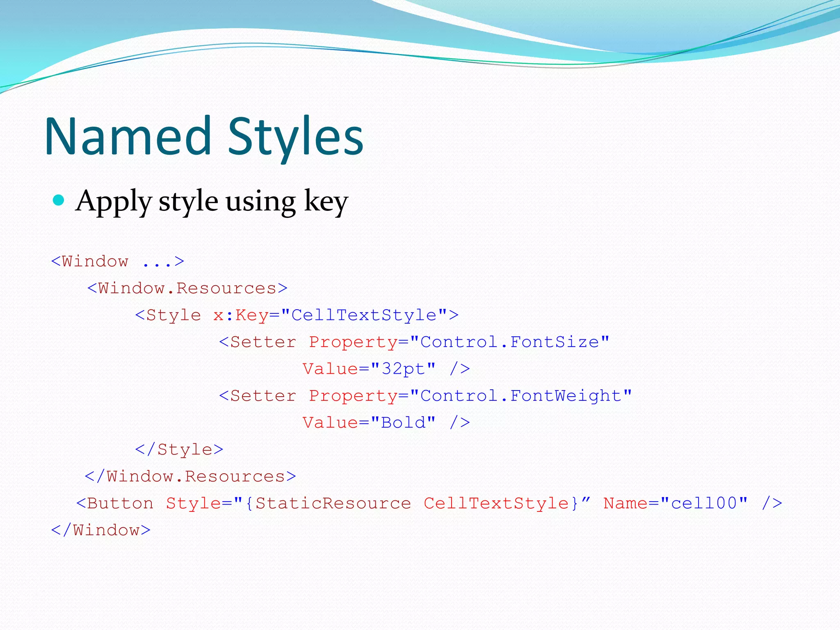Click the '<Button' element text
The height and width of the screenshot is (630, 840).
(x=115, y=503)
